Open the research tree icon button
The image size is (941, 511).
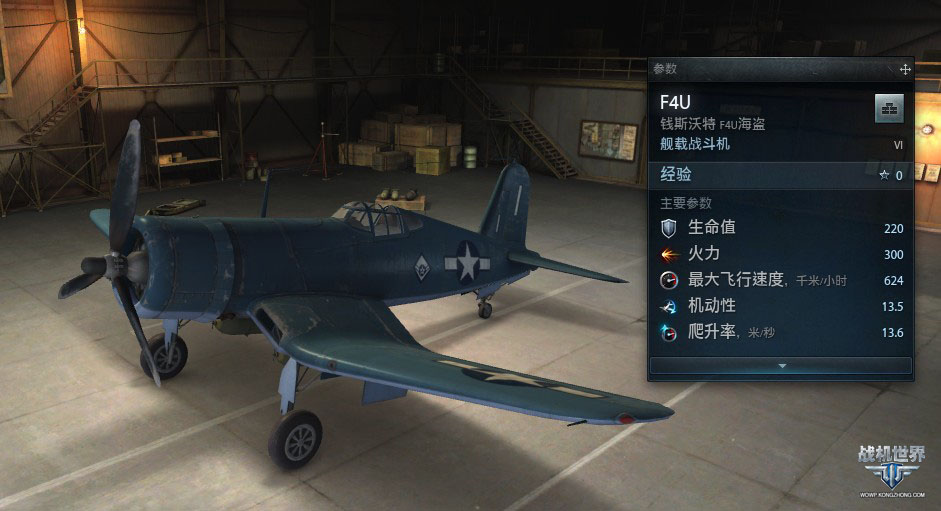coord(889,109)
